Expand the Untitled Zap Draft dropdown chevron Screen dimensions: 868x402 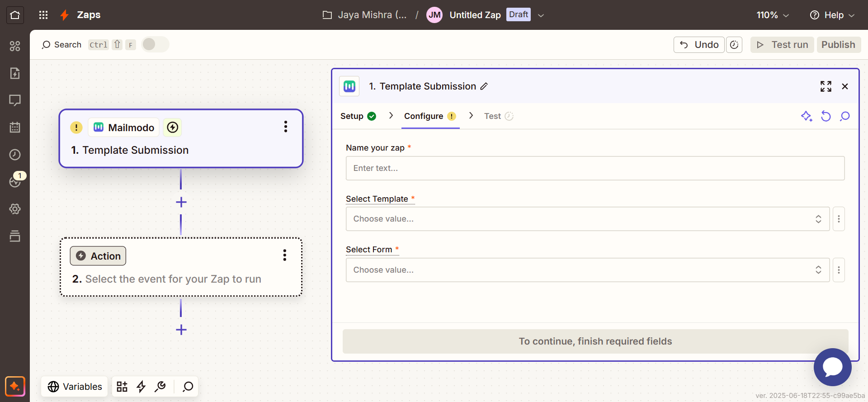click(x=541, y=15)
